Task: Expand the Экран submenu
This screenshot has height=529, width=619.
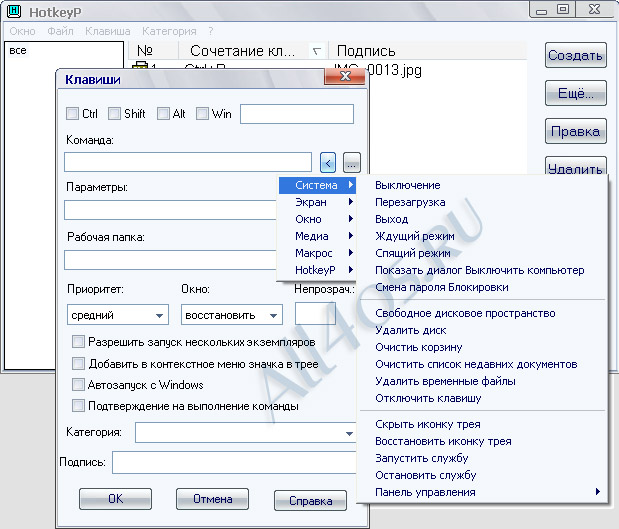Action: point(317,202)
